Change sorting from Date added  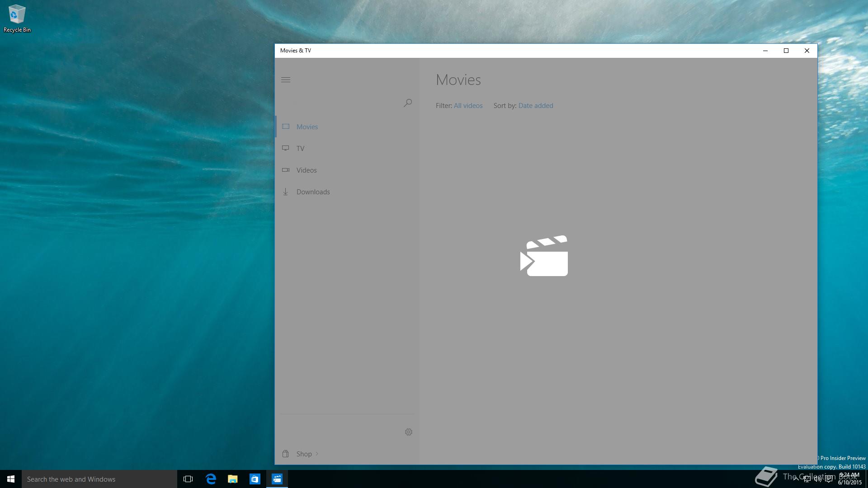pos(536,106)
